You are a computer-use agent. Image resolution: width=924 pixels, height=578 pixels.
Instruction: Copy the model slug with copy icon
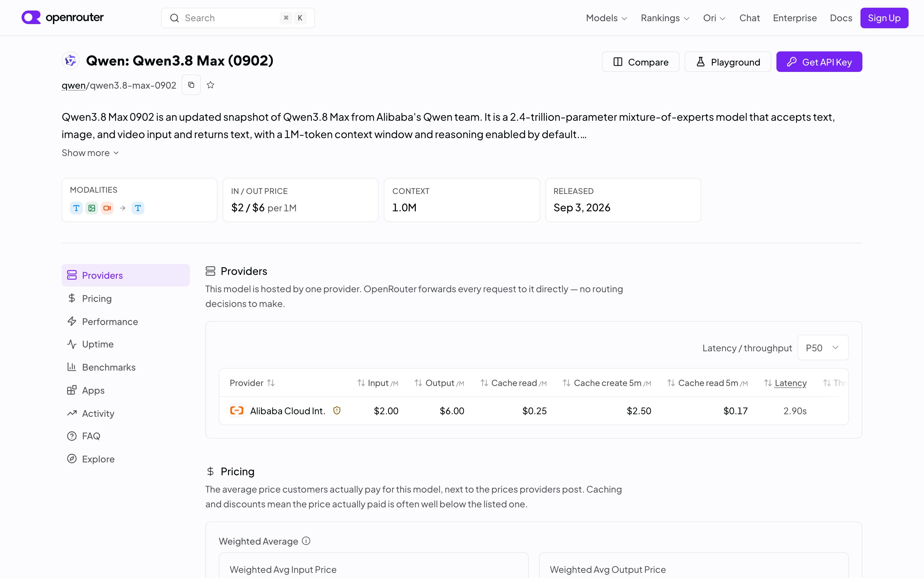(191, 85)
